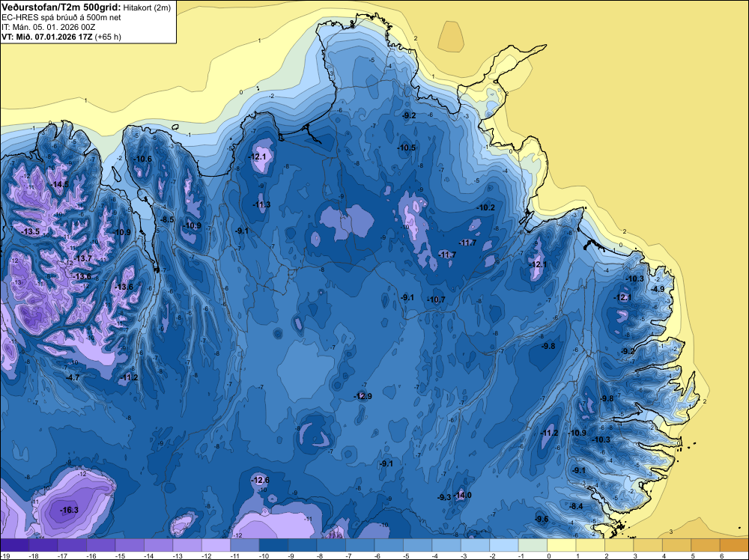This screenshot has width=749, height=560.
Task: Select the 'EC-HRES spá brúuð á 500m net' line
Action: point(61,18)
